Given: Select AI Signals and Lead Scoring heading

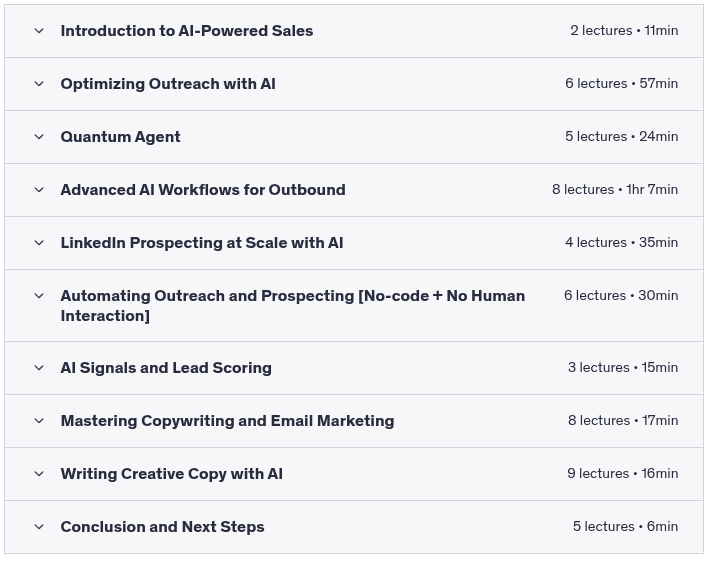Looking at the screenshot, I should click(165, 368).
